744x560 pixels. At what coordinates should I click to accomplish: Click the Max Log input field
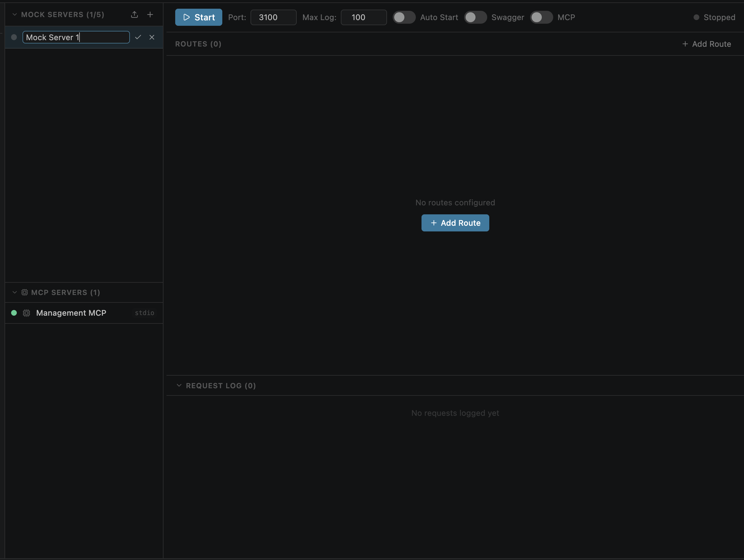click(x=364, y=17)
